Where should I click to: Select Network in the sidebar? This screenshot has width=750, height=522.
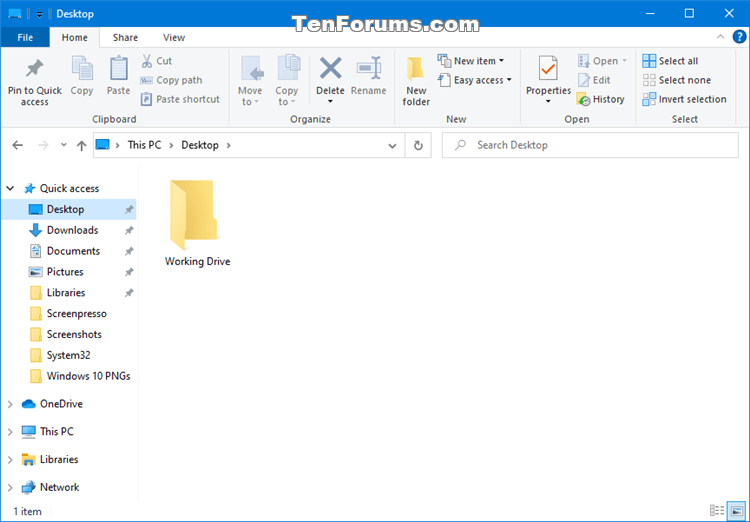[51, 487]
